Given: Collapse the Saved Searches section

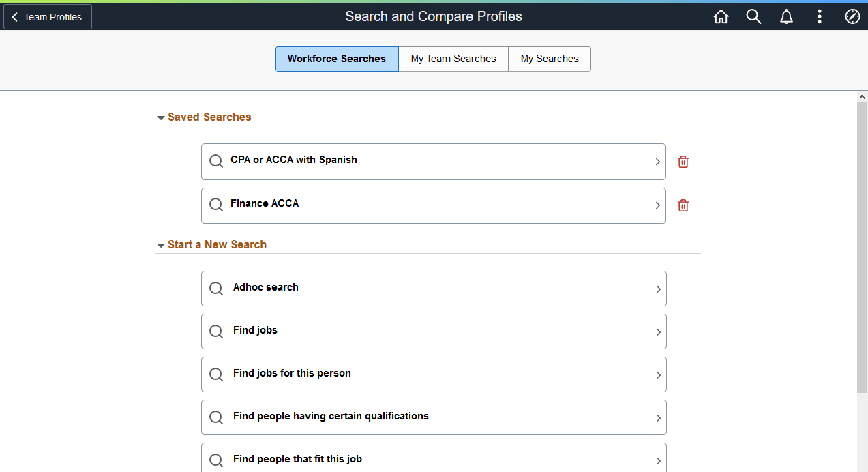Looking at the screenshot, I should pos(160,117).
